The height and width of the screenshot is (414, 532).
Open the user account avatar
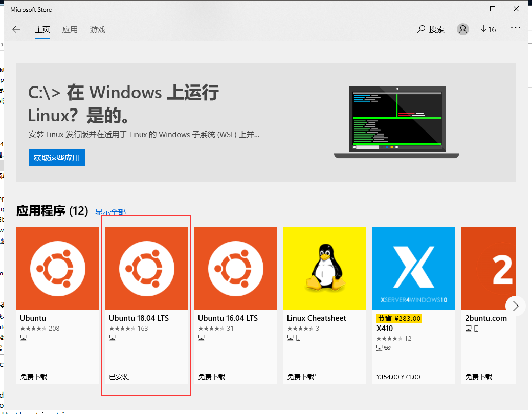coord(462,29)
